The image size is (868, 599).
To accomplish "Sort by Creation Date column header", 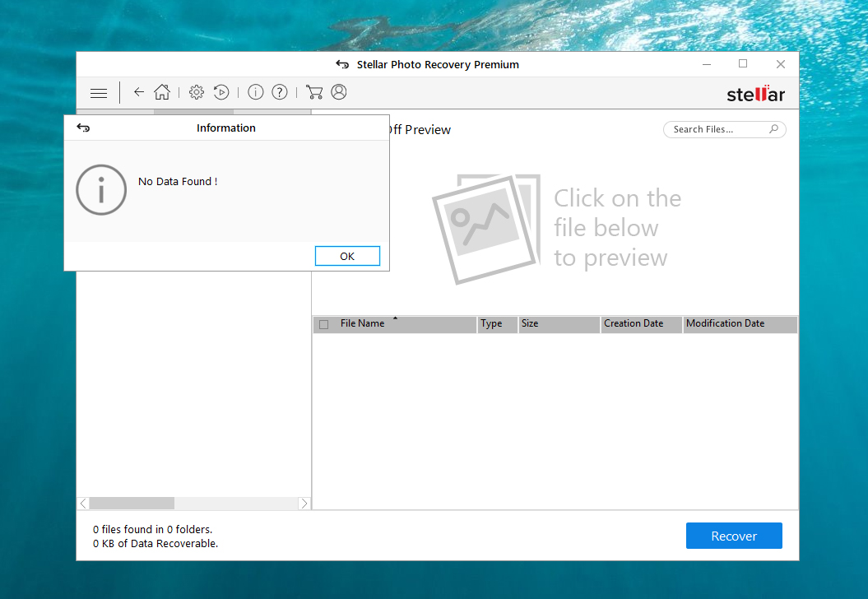I will [642, 324].
